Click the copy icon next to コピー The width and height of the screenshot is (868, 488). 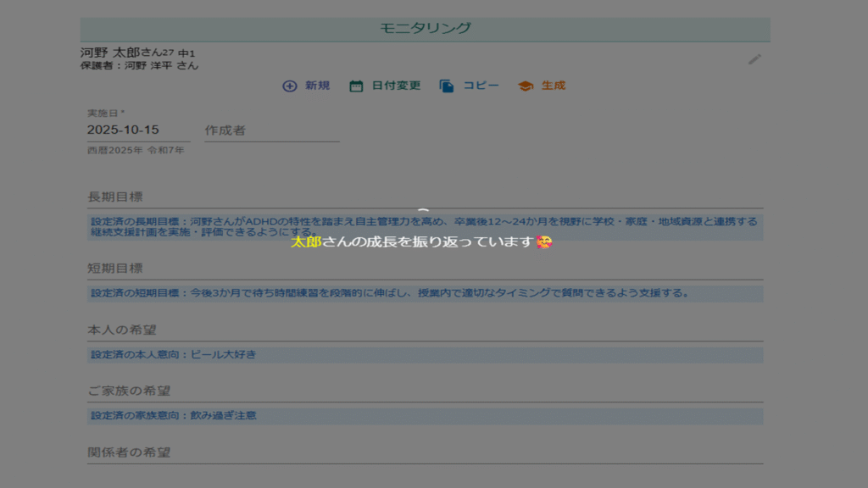pos(447,86)
